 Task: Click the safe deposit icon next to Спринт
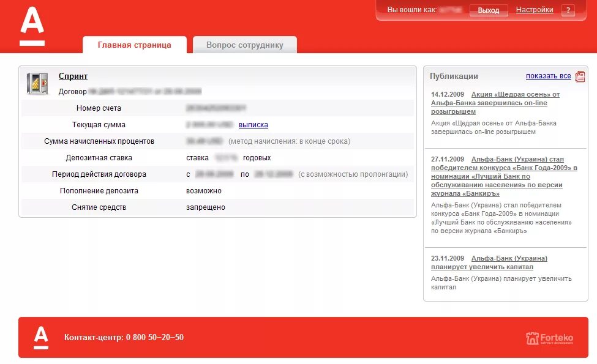37,83
